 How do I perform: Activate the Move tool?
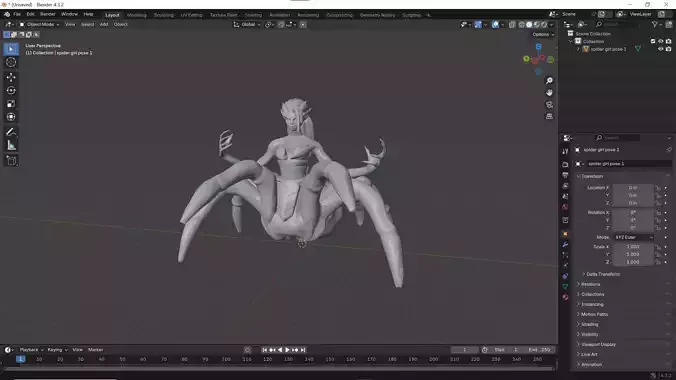point(11,77)
